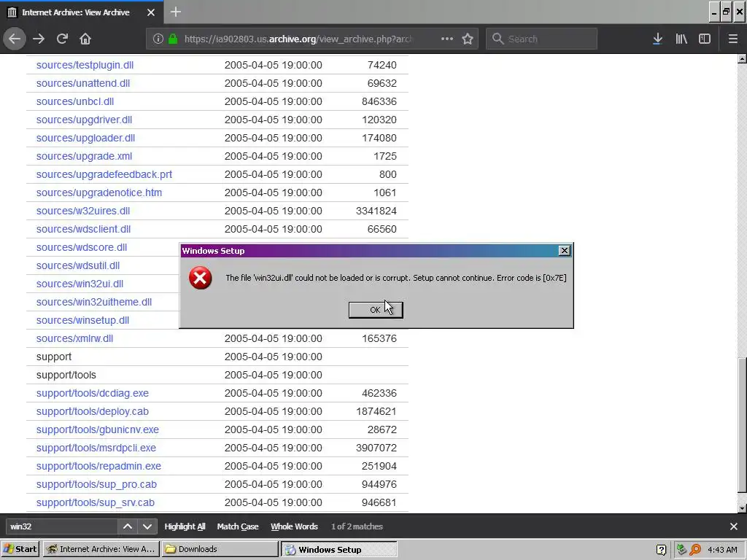The height and width of the screenshot is (560, 747).
Task: Click the address bar URL
Action: point(298,39)
